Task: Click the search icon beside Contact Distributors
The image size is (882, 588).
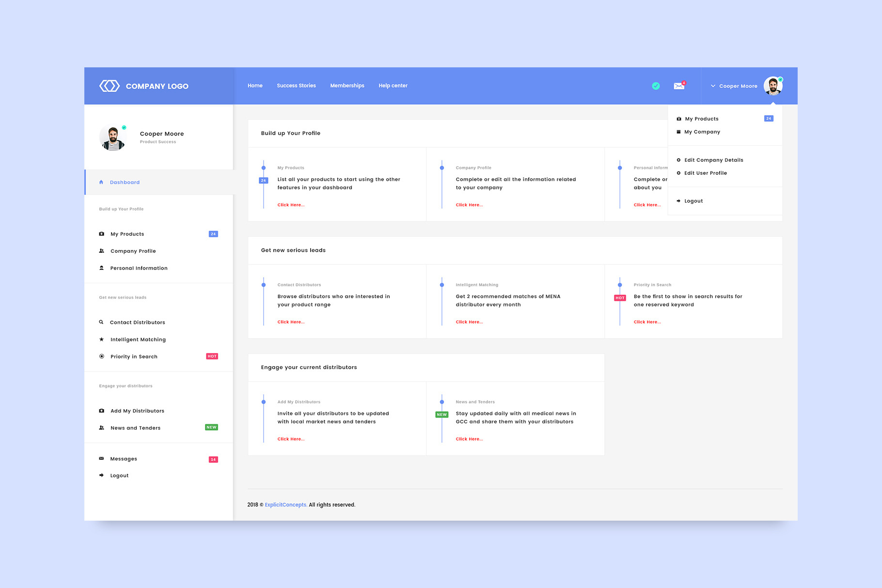Action: click(x=101, y=322)
